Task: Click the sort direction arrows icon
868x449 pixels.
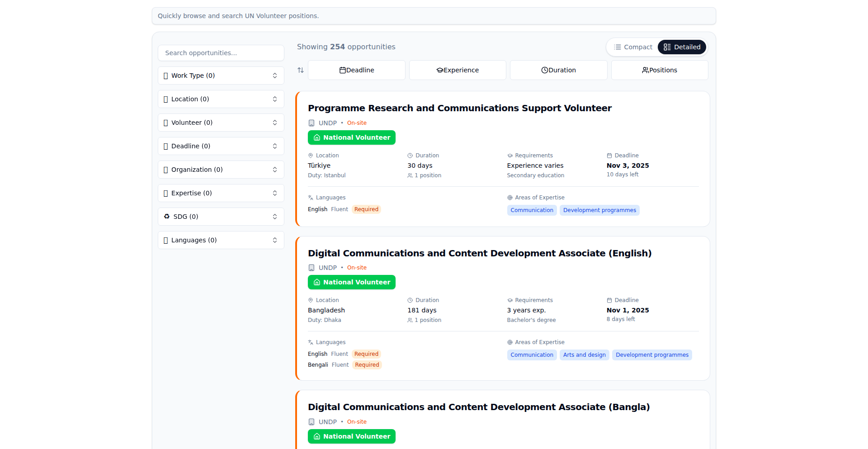Action: (301, 70)
